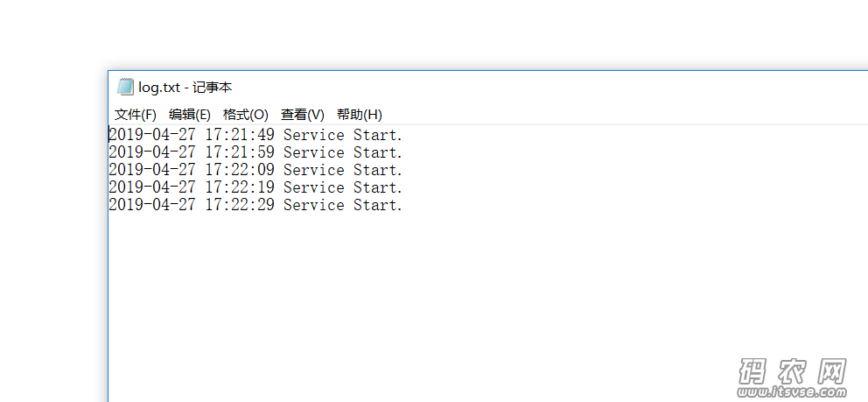This screenshot has height=402, width=868.
Task: Open the 查看(V) menu
Action: pos(302,115)
